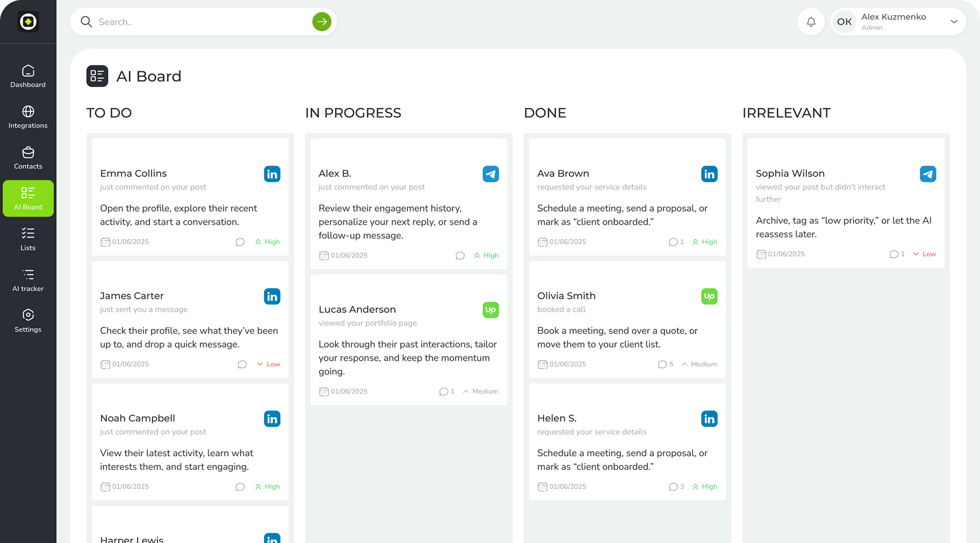Open comment bubble on Noah Campbell card
Image resolution: width=980 pixels, height=543 pixels.
(x=240, y=487)
